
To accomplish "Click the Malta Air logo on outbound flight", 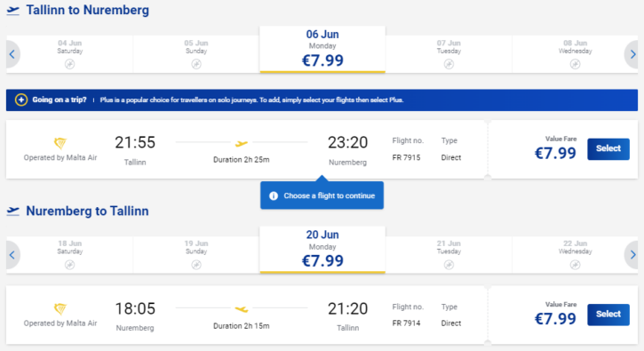I will click(60, 143).
